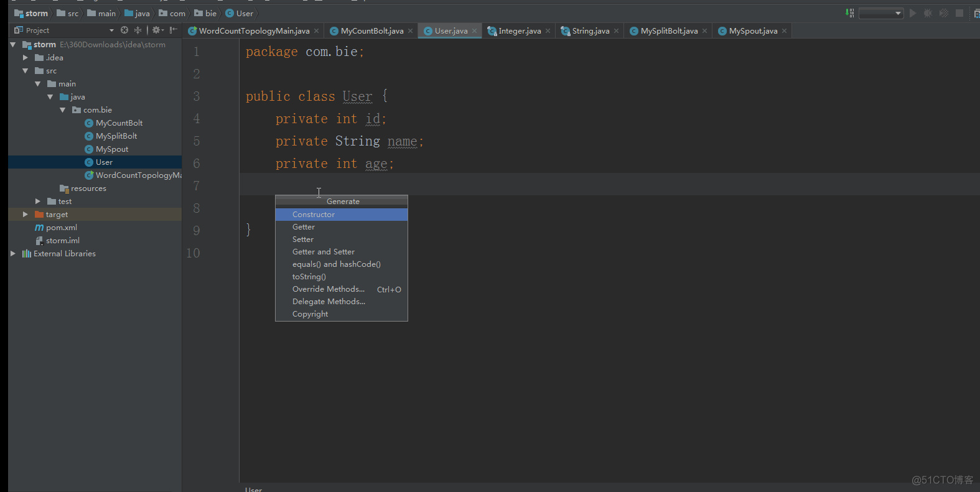Click the green Run play button
This screenshot has width=980, height=492.
(913, 13)
